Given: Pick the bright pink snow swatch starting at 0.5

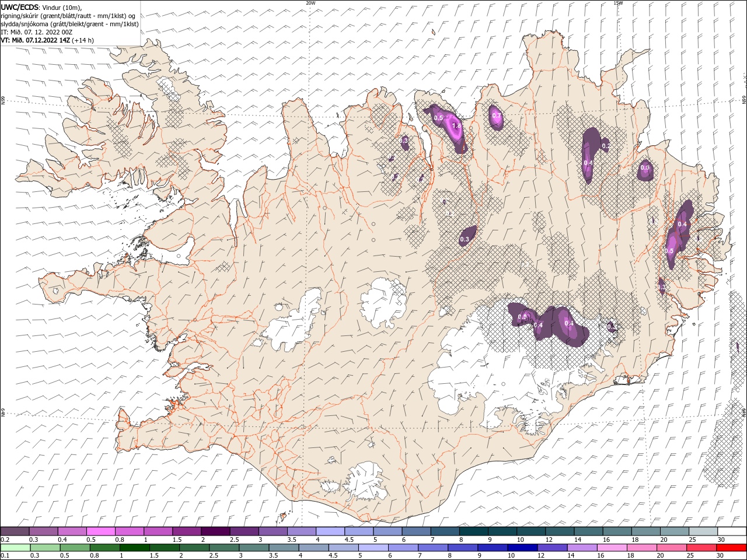Looking at the screenshot, I should pos(100,531).
